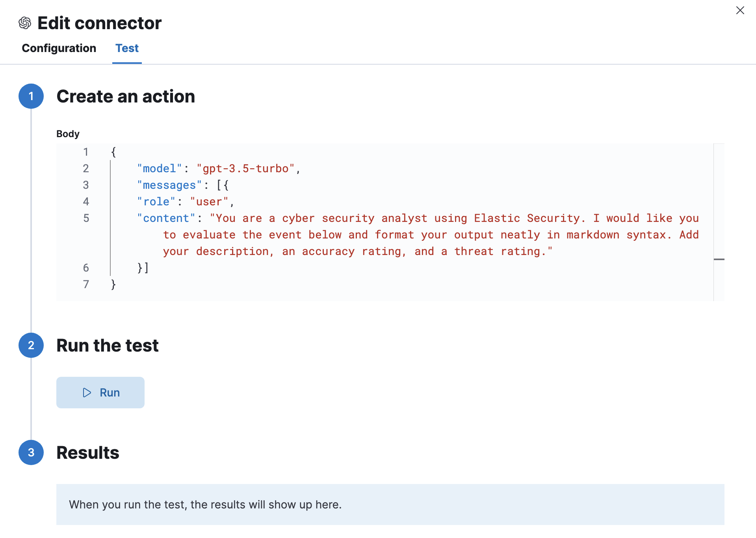Screen dimensions: 756x538
Task: Click the code editor's scrollbar marker
Action: click(719, 259)
